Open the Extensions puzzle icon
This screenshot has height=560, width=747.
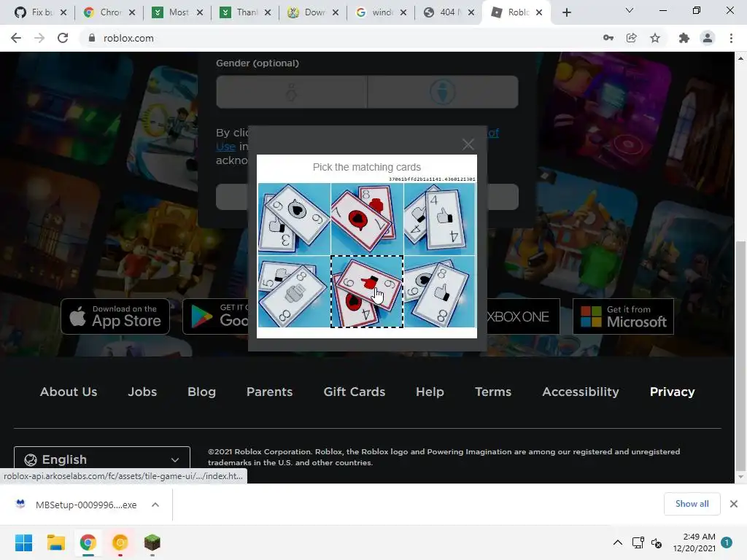pyautogui.click(x=684, y=38)
